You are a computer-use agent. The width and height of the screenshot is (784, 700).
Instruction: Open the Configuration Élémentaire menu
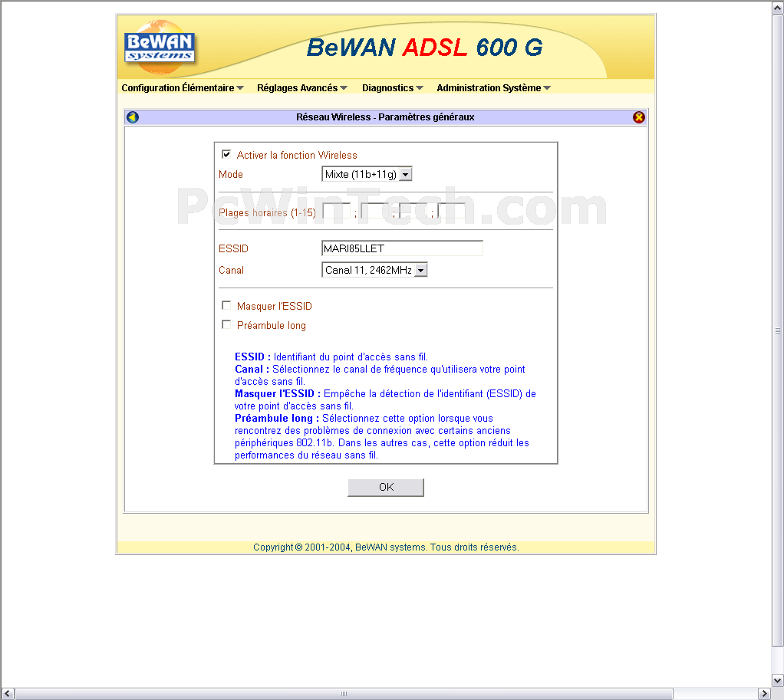coord(183,88)
